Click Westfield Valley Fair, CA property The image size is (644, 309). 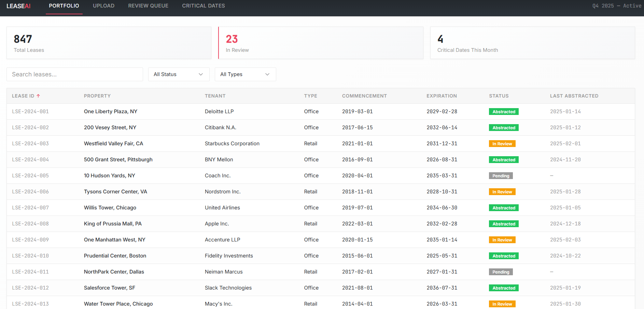[113, 144]
